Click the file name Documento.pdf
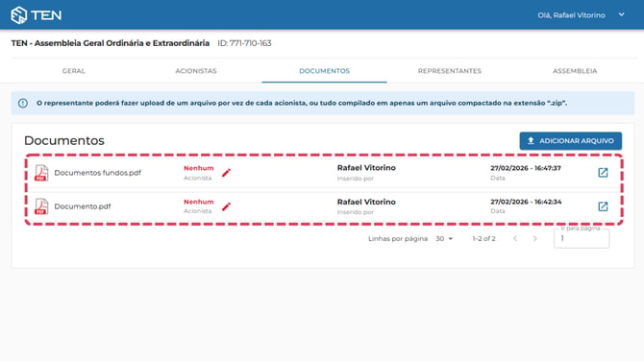 coord(83,206)
